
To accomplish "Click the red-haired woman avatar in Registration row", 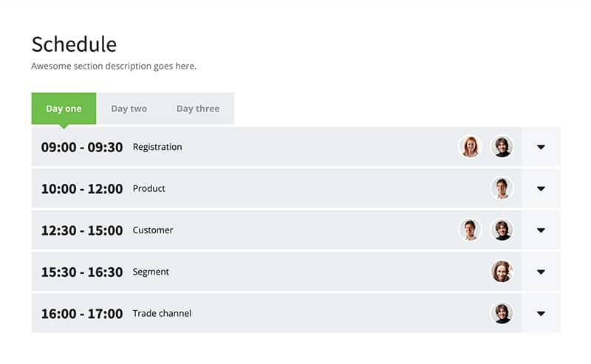I will pos(470,147).
